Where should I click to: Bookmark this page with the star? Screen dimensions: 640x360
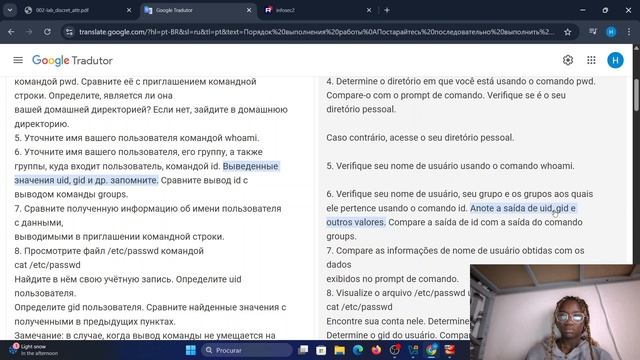point(567,32)
